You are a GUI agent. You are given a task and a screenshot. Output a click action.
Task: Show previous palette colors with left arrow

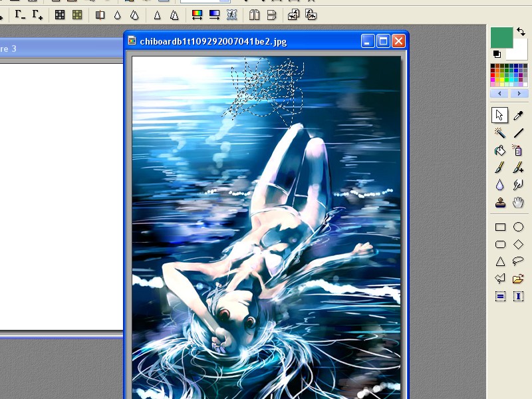pyautogui.click(x=499, y=93)
